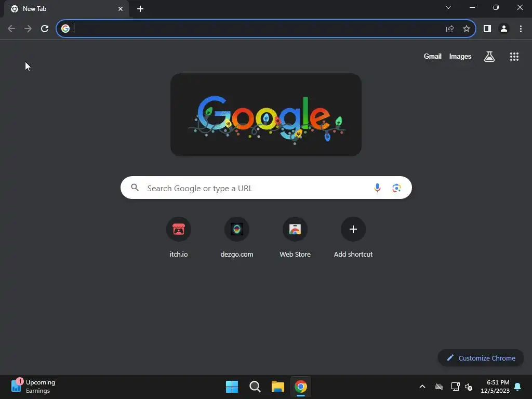Screen dimensions: 532x399
Task: Start voice search with the microphone
Action: click(377, 188)
